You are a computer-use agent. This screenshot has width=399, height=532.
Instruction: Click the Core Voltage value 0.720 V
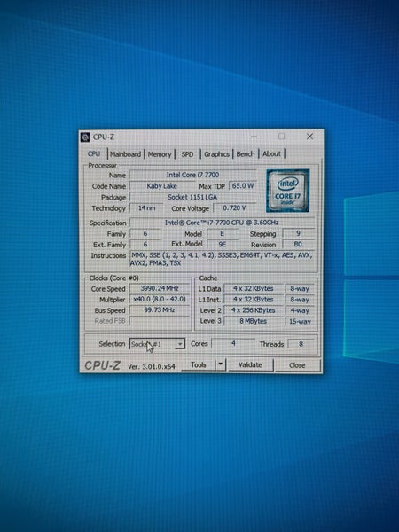coord(234,208)
